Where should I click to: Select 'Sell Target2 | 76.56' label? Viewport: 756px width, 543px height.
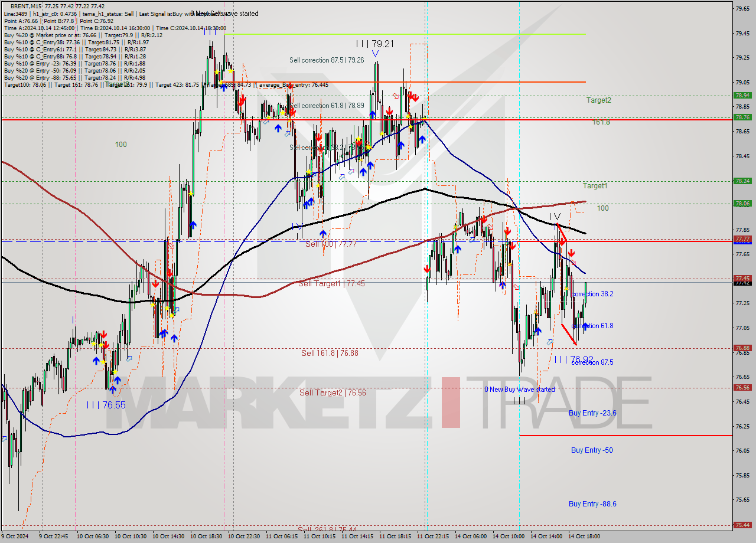(332, 393)
